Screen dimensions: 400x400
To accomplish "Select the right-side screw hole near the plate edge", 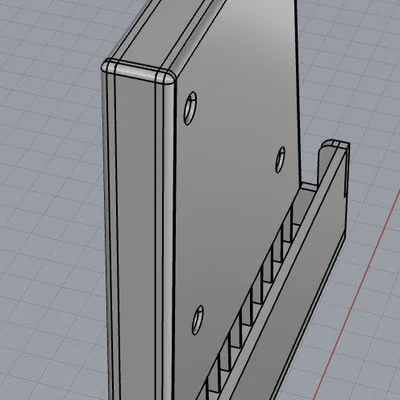I will tap(281, 159).
